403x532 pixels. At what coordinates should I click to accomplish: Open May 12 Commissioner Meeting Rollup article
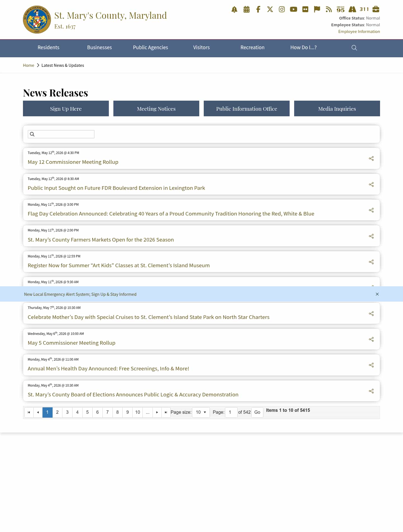(73, 162)
